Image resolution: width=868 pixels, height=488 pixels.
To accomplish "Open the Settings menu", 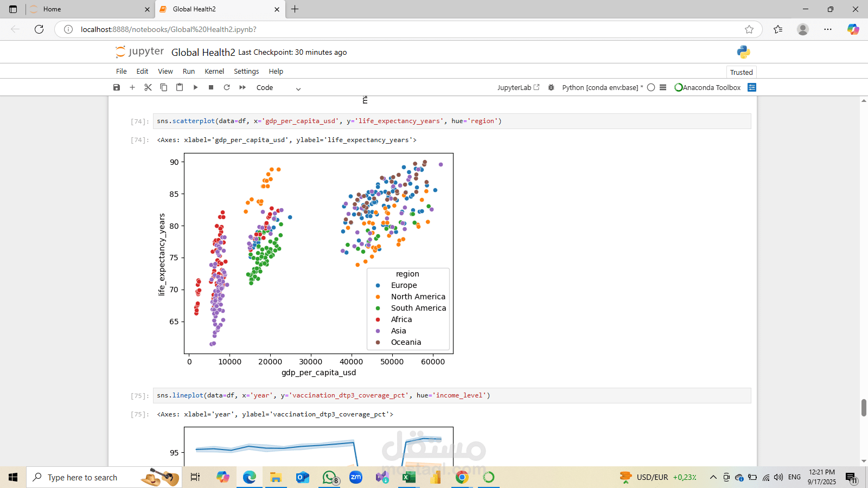I will tap(246, 72).
